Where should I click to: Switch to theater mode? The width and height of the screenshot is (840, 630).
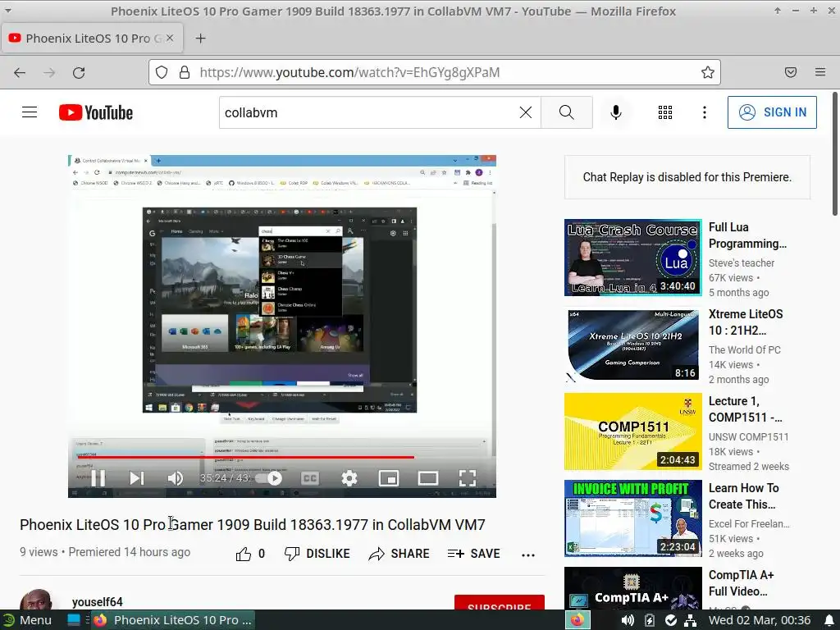[427, 478]
